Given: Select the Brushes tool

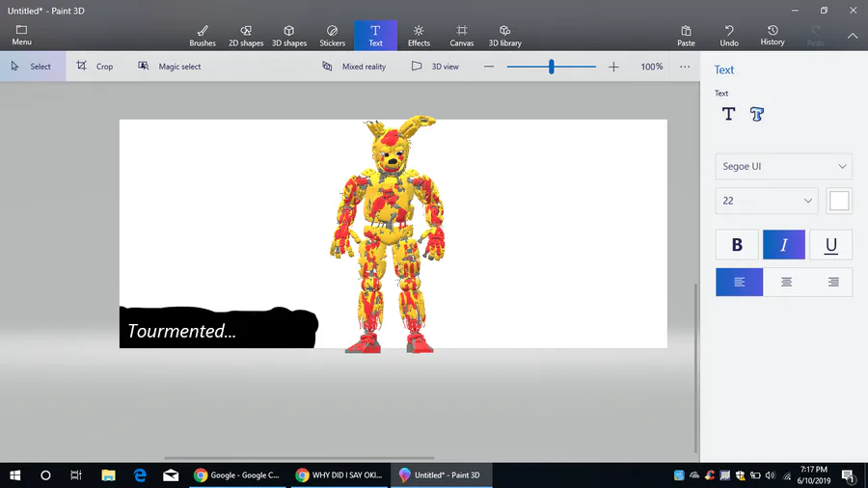Looking at the screenshot, I should tap(203, 36).
